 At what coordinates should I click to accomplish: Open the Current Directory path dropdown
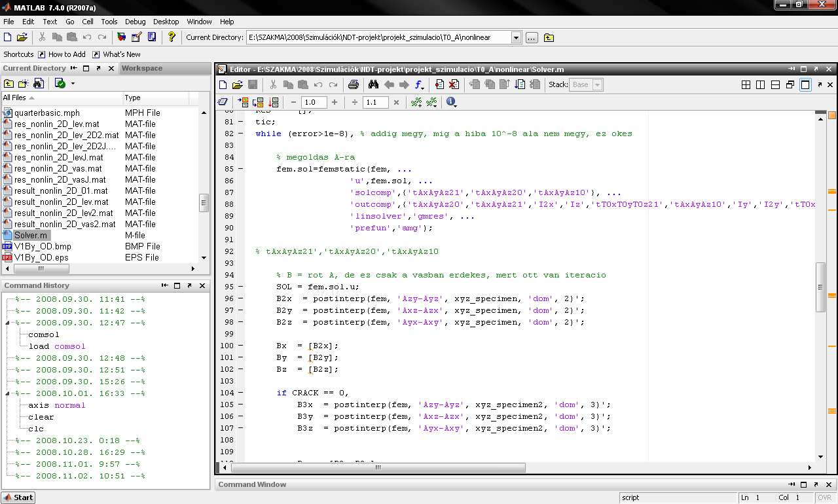(516, 37)
